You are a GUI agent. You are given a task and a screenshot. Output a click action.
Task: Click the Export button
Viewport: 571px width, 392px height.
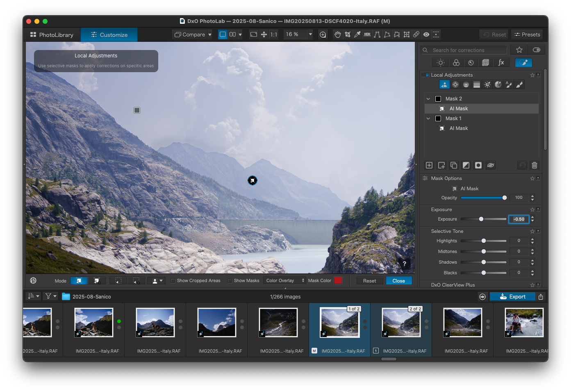[512, 297]
